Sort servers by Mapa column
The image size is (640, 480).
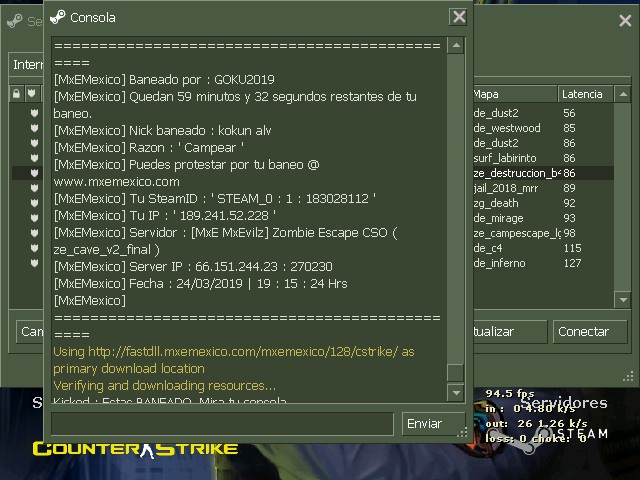pyautogui.click(x=515, y=94)
